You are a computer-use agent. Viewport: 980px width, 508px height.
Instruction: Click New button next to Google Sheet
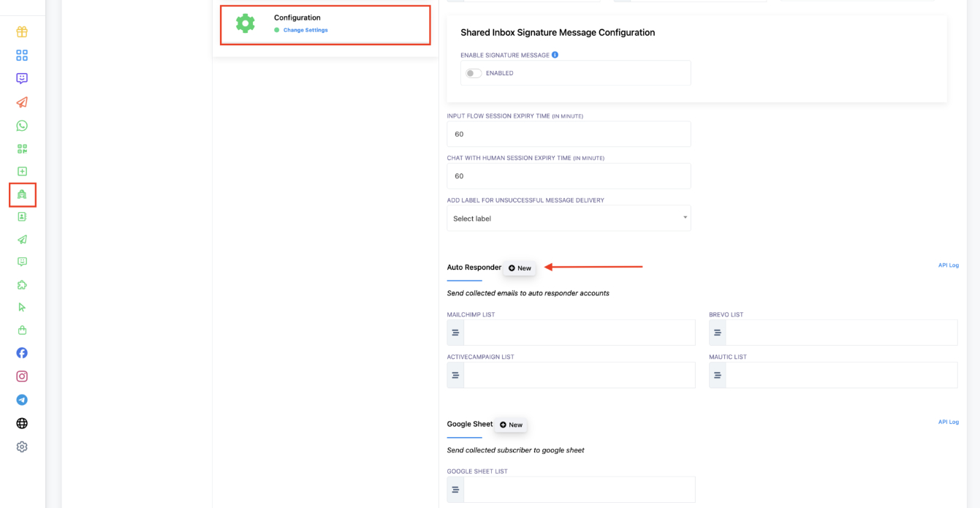point(511,425)
